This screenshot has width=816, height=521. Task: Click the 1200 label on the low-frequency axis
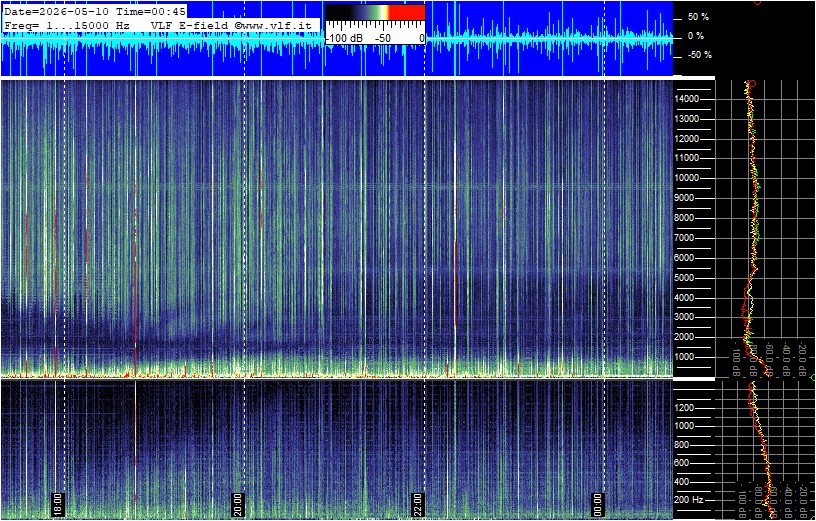click(685, 408)
